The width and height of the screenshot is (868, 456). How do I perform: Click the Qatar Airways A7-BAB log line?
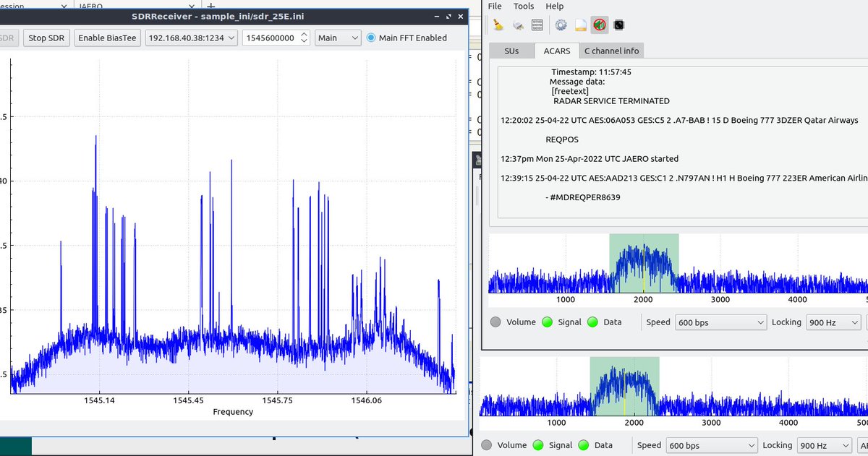coord(679,120)
